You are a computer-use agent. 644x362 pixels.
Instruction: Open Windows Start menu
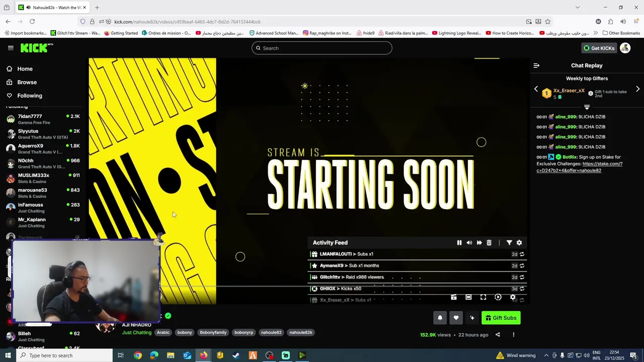point(8,355)
